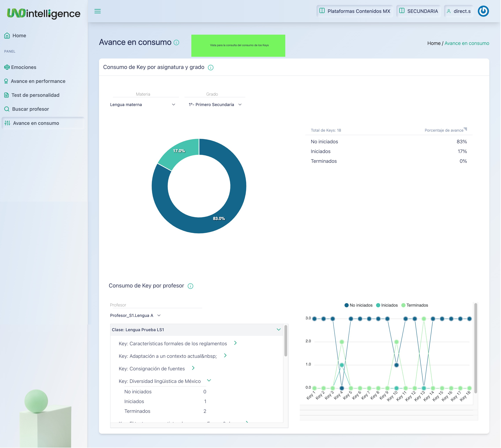
Task: Click info icon next to Consumo de Key por asignatura
Action: point(211,67)
